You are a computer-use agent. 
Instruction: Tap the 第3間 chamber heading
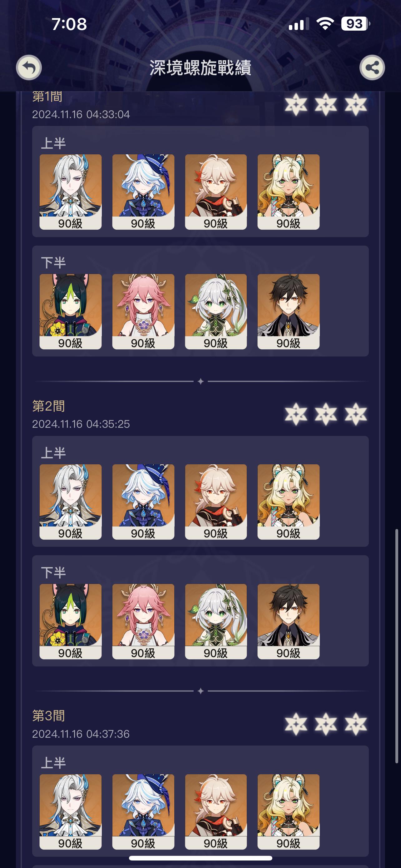pyautogui.click(x=48, y=716)
